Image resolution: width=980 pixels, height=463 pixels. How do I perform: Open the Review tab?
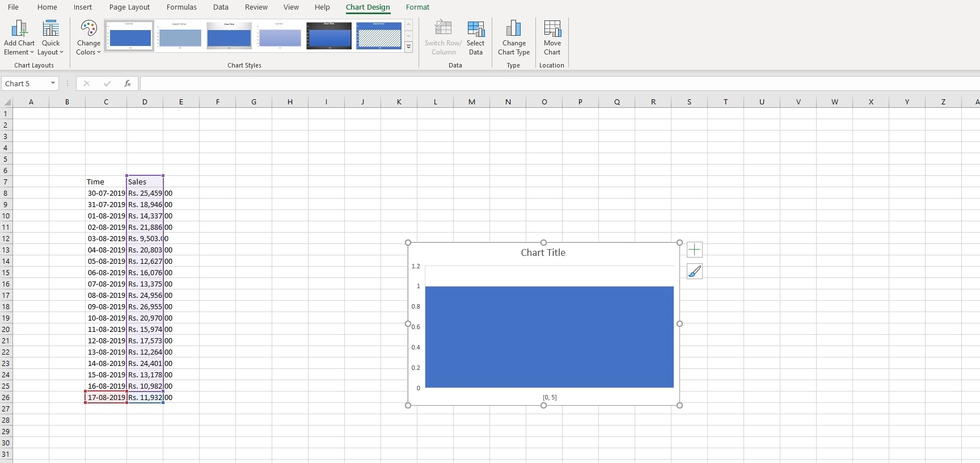click(x=256, y=7)
